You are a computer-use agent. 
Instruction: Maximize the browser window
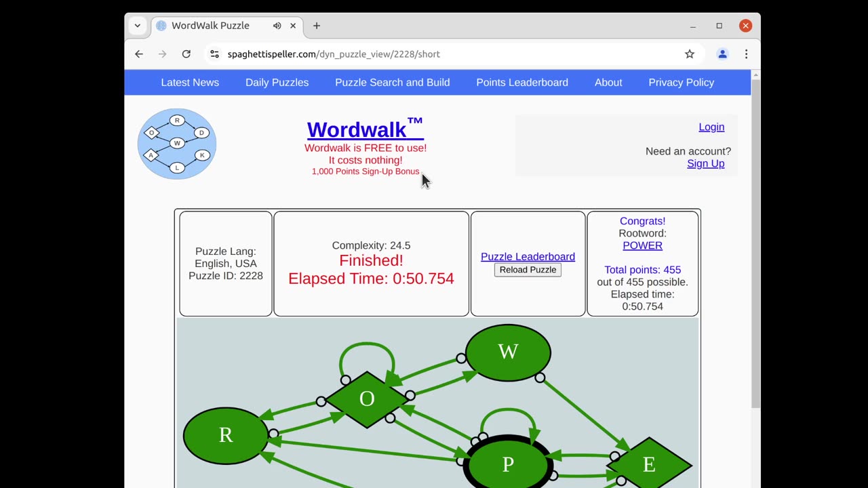[719, 26]
